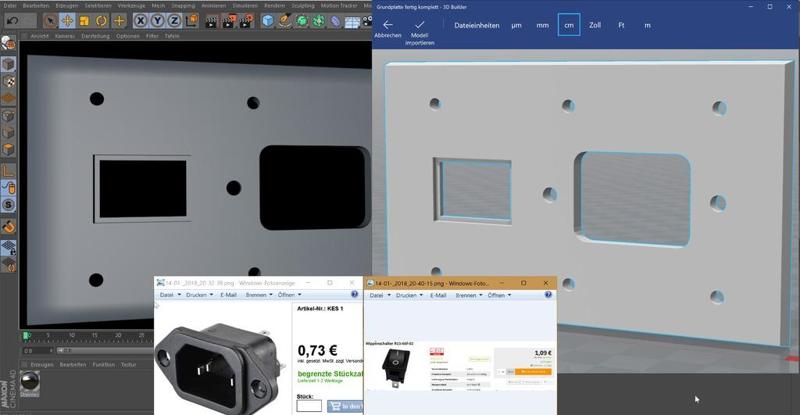Open the Sculpting menu
Image resolution: width=800 pixels, height=415 pixels.
pyautogui.click(x=303, y=6)
